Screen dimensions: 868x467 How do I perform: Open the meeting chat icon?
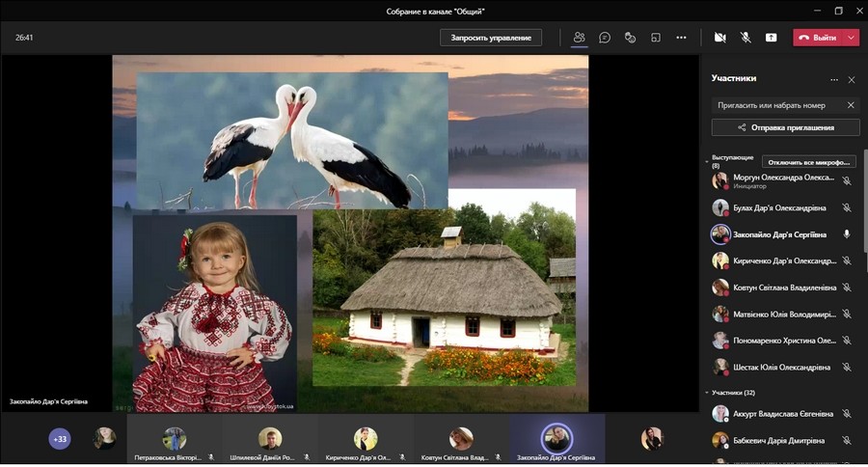[x=605, y=38]
